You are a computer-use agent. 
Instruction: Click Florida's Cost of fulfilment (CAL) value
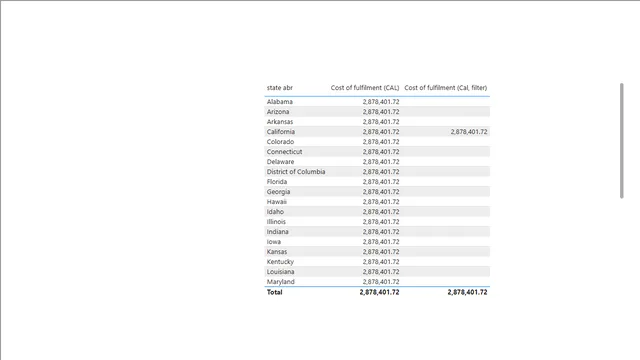coord(381,182)
